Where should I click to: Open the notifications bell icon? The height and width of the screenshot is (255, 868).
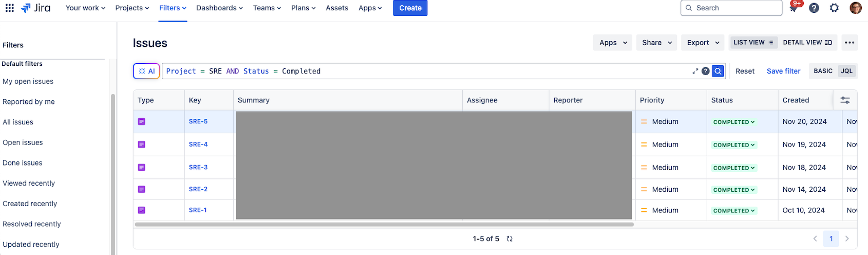[794, 8]
